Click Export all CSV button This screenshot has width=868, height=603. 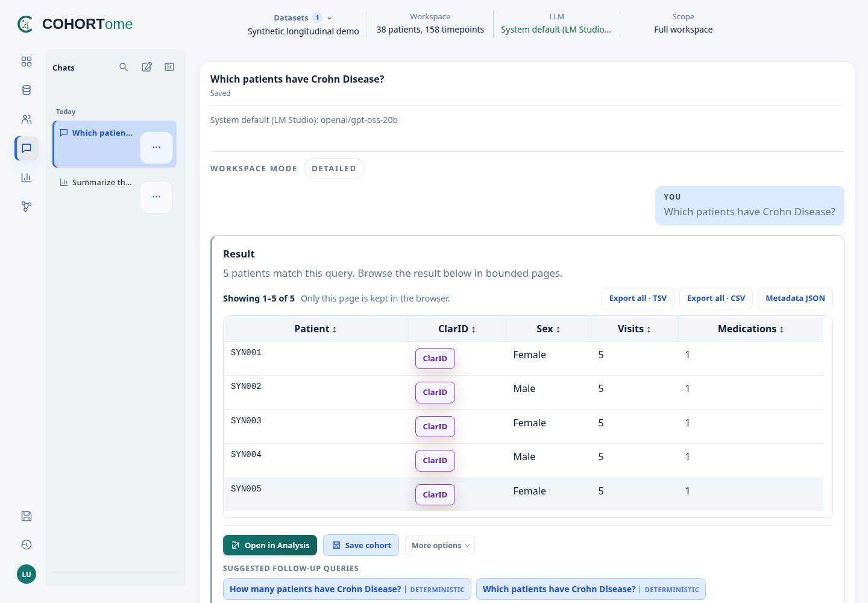(x=716, y=298)
